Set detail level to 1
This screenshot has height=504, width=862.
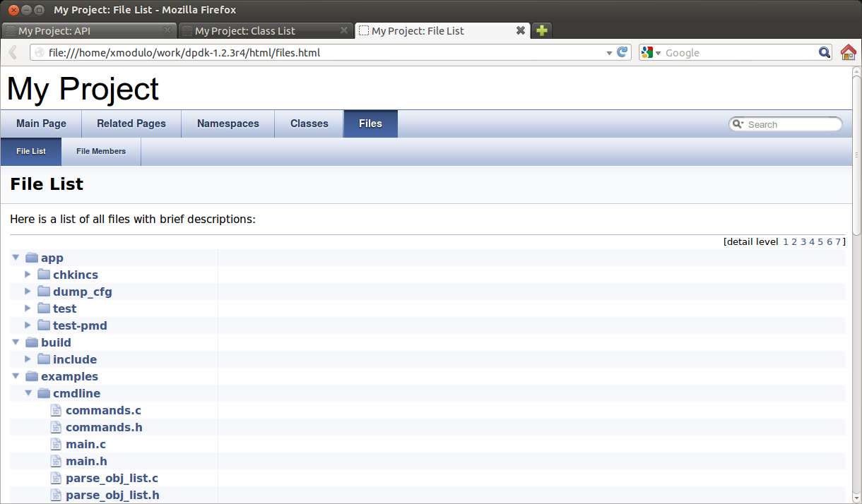tap(786, 241)
